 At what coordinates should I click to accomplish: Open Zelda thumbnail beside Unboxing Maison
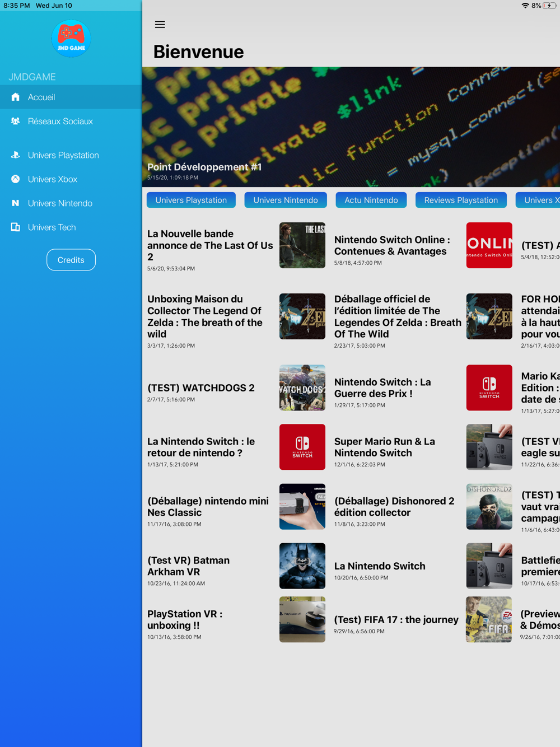[x=302, y=316]
